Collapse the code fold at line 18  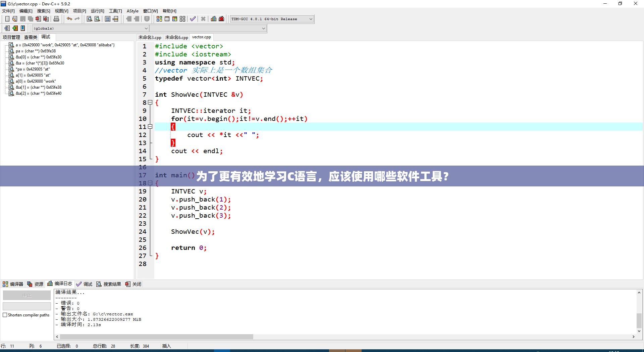click(x=150, y=183)
